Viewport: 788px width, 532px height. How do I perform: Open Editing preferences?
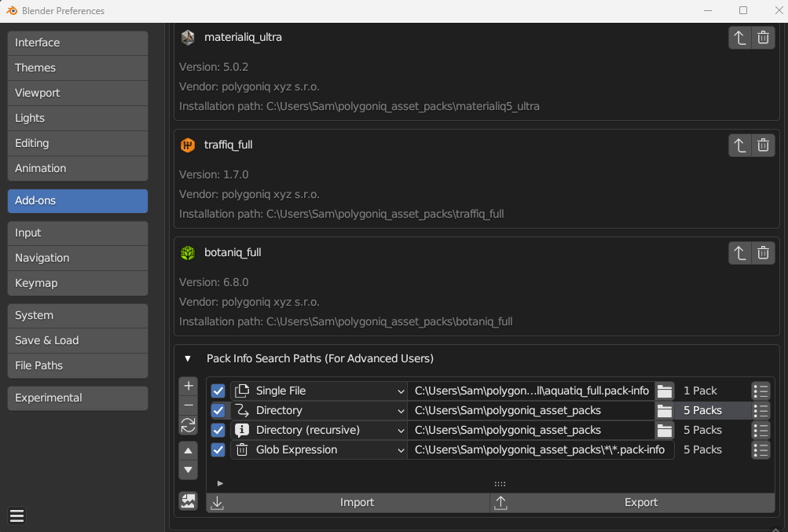click(78, 143)
